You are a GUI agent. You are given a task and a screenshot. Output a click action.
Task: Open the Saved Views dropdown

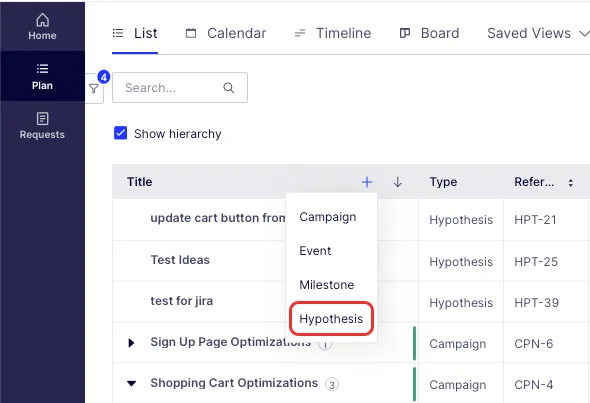[538, 33]
